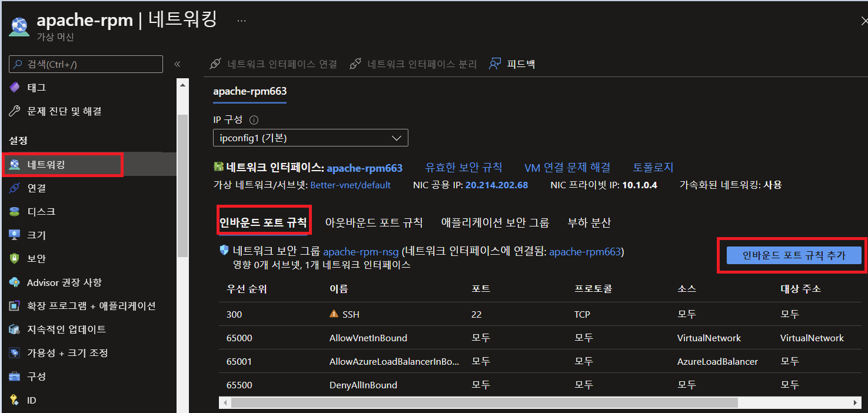Click the search box 검색(Ctrl+/)
Image resolution: width=868 pixels, height=413 pixels.
(86, 64)
